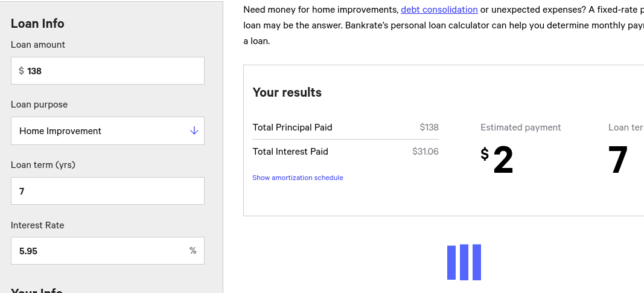Open the debt consolidation link
644x293 pixels.
[439, 10]
